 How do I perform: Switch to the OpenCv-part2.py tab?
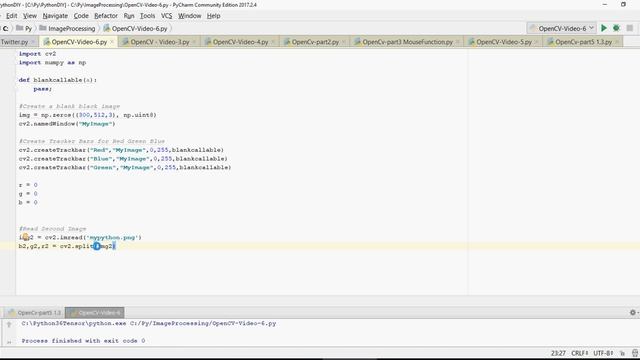click(315, 42)
